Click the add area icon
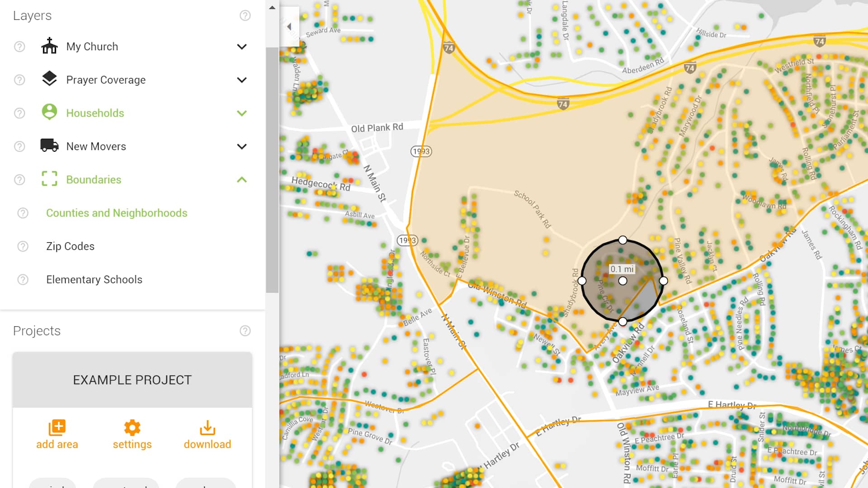 pos(57,427)
